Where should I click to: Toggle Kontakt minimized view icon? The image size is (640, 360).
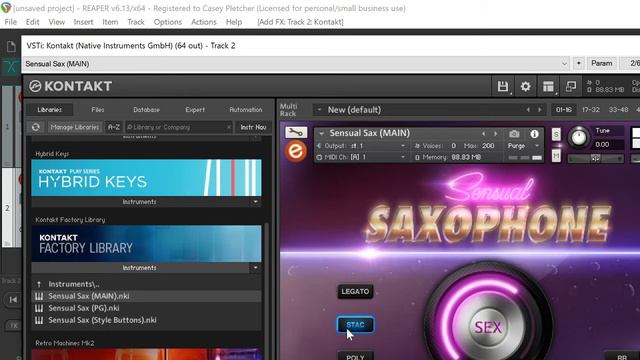[571, 86]
